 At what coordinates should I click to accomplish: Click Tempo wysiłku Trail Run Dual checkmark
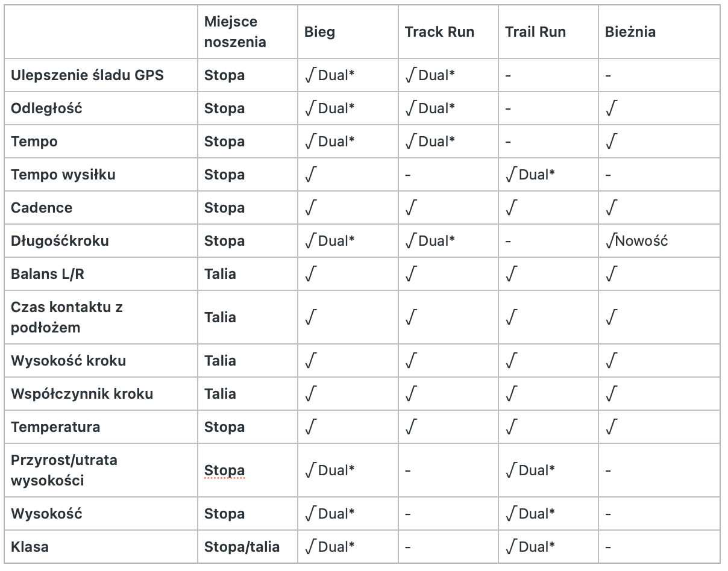click(530, 175)
